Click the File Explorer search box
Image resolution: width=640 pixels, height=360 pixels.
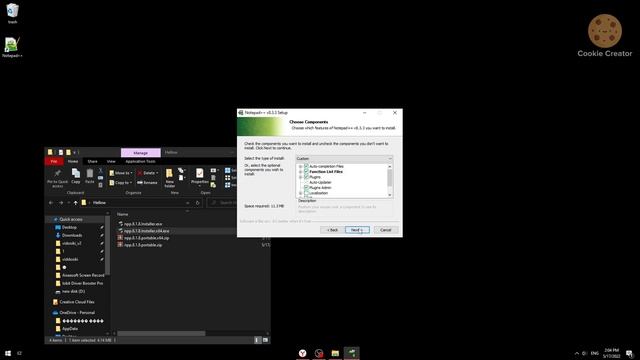[223, 202]
